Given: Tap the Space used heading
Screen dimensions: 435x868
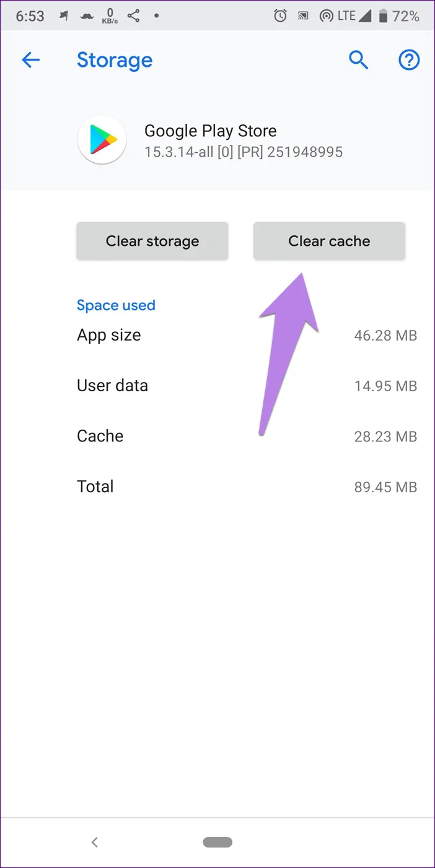Looking at the screenshot, I should (x=116, y=305).
